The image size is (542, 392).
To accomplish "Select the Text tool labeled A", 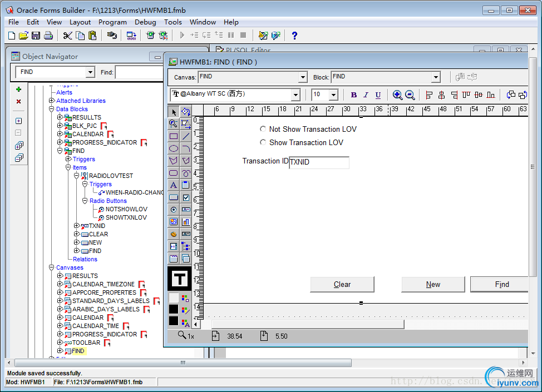I will [174, 185].
